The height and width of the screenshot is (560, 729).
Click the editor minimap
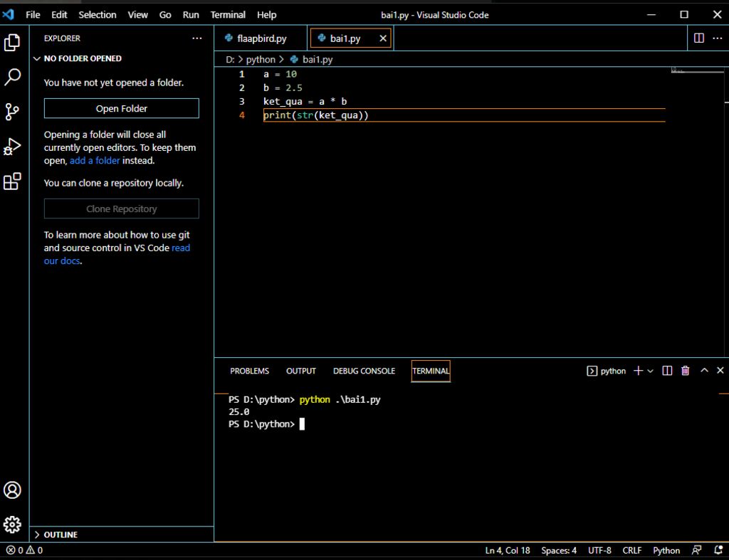[698, 70]
